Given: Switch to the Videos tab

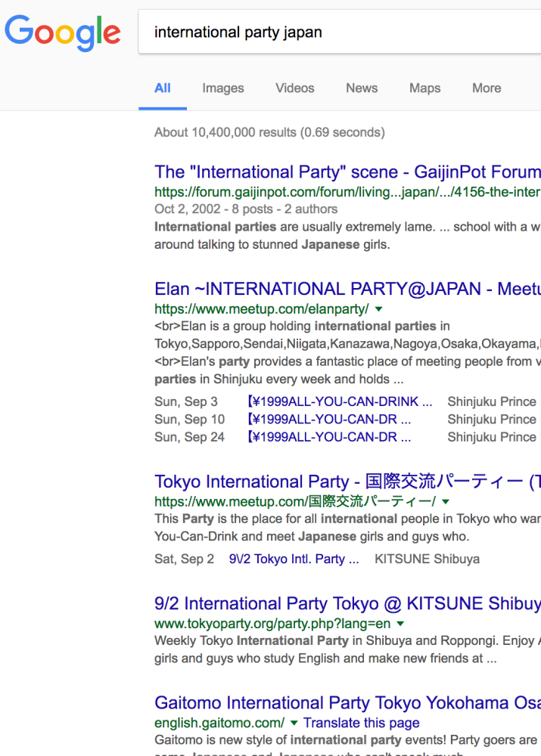Looking at the screenshot, I should pyautogui.click(x=295, y=88).
